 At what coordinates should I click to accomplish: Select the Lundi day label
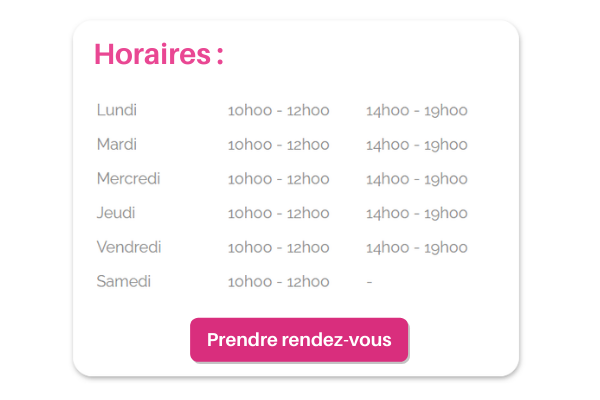click(117, 110)
